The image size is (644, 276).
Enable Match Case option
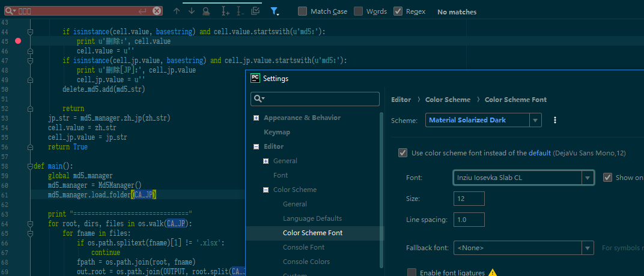(x=302, y=11)
